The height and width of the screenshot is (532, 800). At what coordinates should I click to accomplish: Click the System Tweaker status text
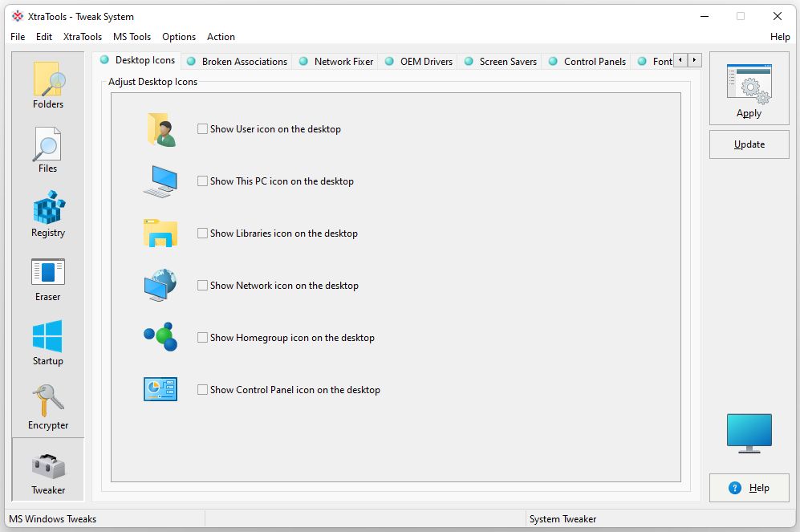click(562, 518)
